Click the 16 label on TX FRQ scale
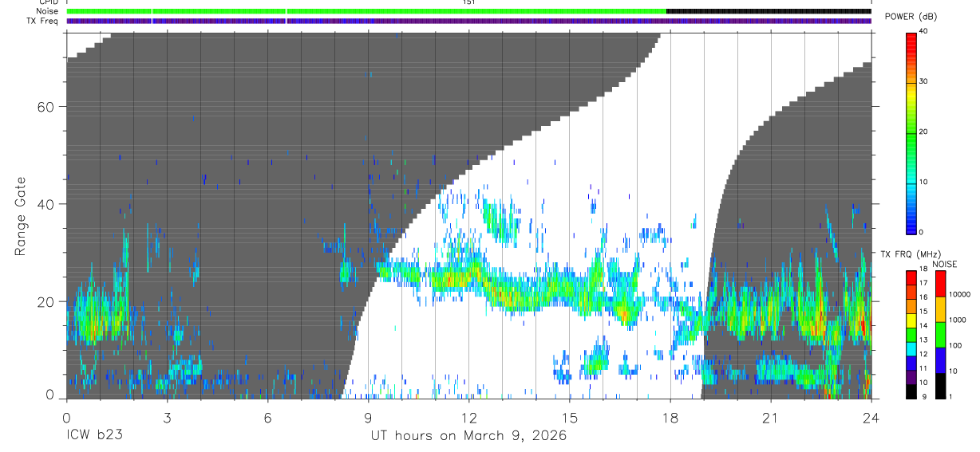Viewport: 980px width, 452px height. [x=923, y=297]
